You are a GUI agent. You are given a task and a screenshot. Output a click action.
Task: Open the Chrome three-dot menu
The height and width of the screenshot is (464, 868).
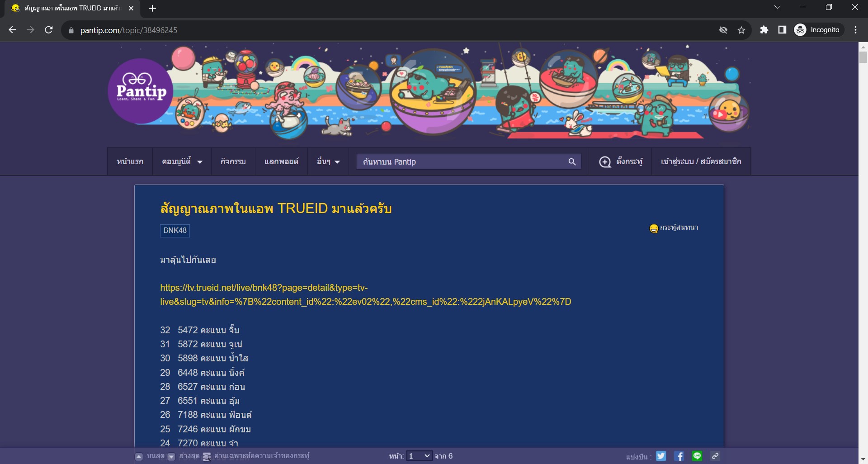click(855, 30)
